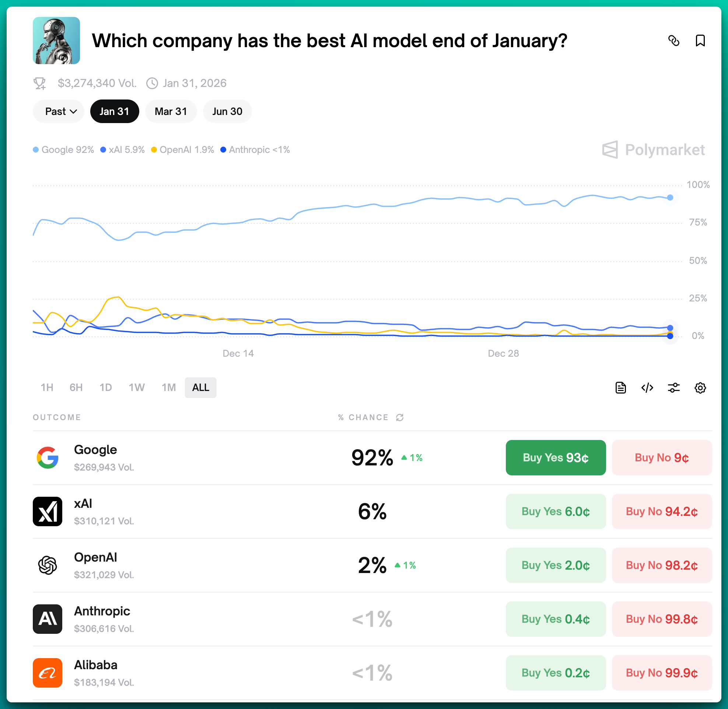Open chart filter sliders icon
Image resolution: width=728 pixels, height=709 pixels.
click(673, 388)
